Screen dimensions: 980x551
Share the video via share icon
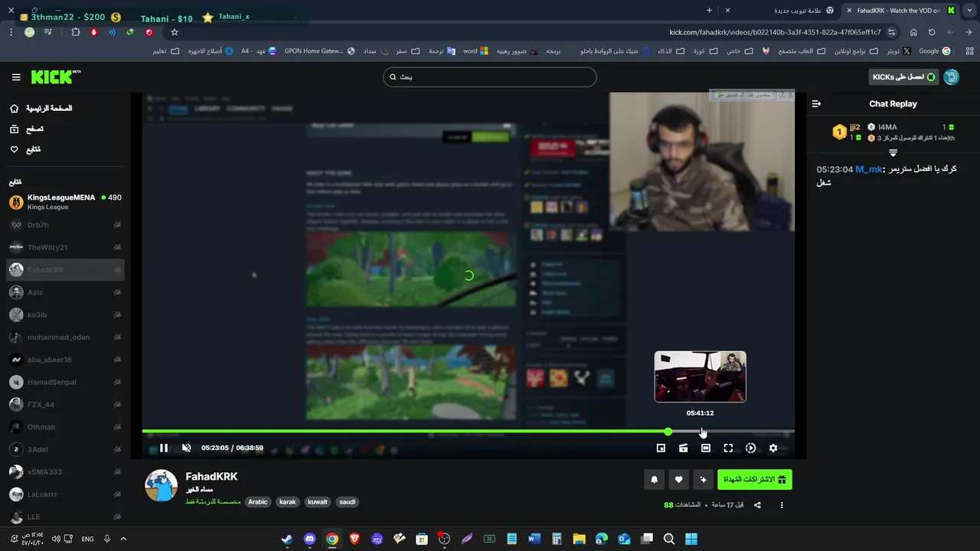757,505
